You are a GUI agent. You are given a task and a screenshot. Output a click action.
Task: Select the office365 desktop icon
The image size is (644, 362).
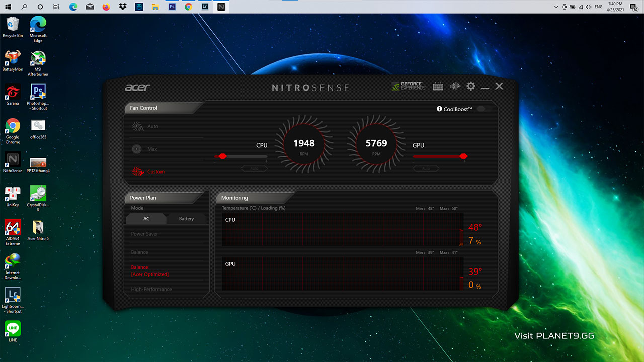[38, 129]
